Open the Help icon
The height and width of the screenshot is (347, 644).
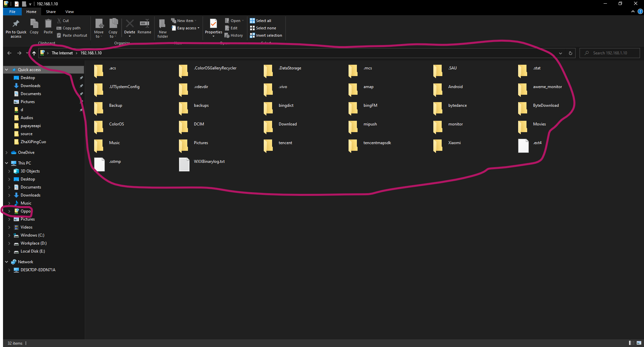[x=640, y=12]
